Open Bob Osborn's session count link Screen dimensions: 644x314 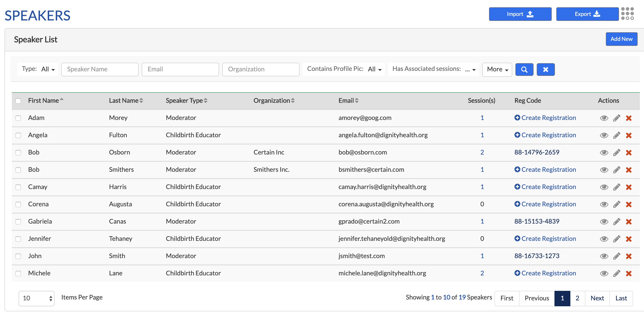click(482, 152)
